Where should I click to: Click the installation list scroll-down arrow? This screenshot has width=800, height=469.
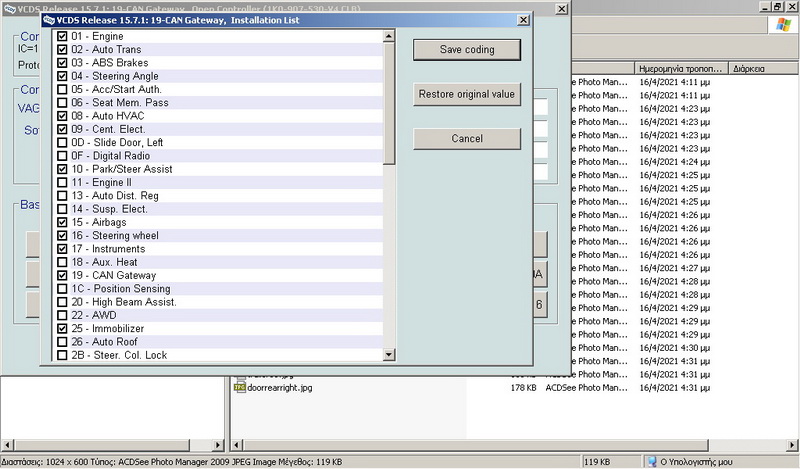pos(389,354)
